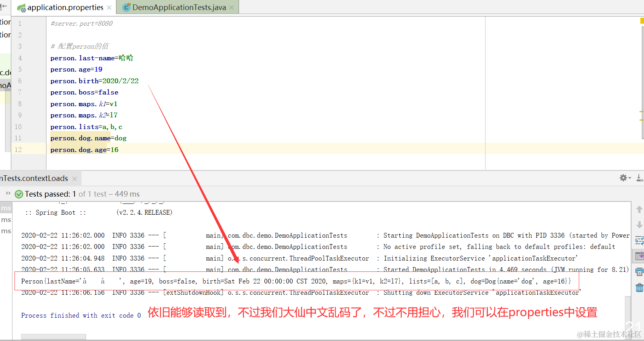Open the run panel gear settings menu
644x341 pixels.
click(x=625, y=178)
